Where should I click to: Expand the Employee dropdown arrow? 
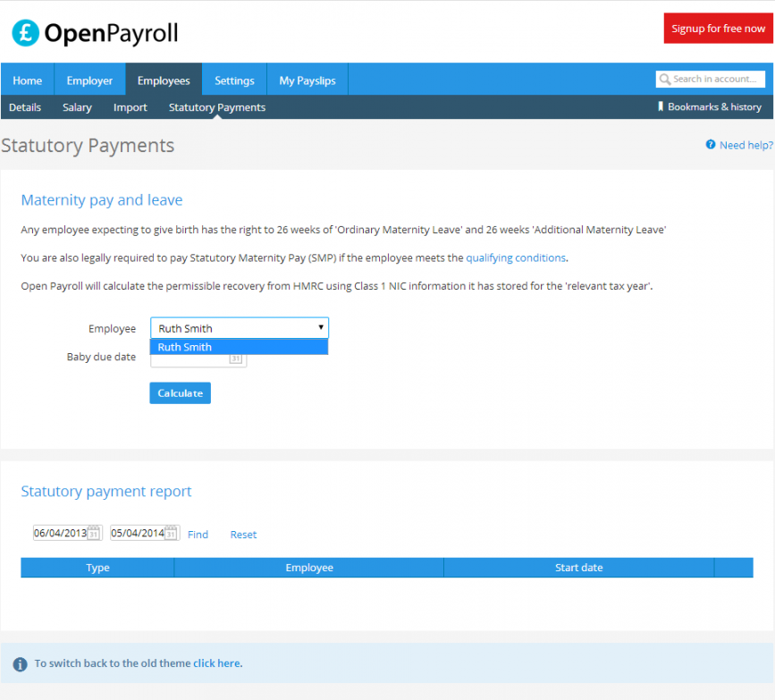pos(321,328)
